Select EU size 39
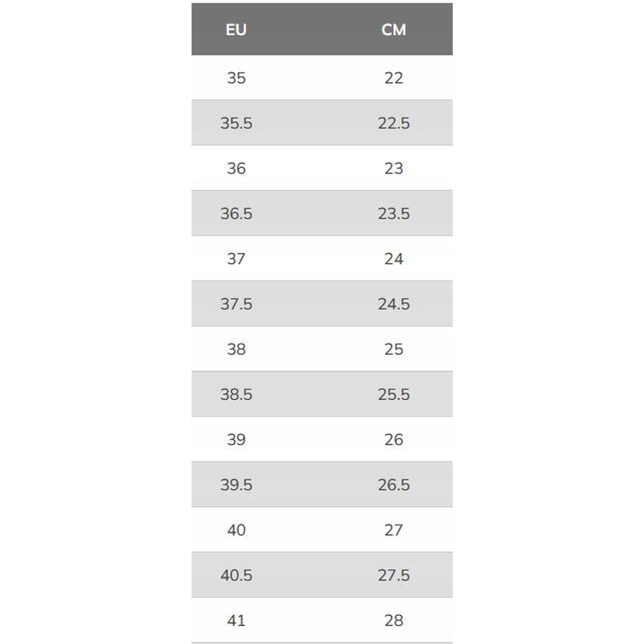This screenshot has width=644, height=644. [x=236, y=440]
